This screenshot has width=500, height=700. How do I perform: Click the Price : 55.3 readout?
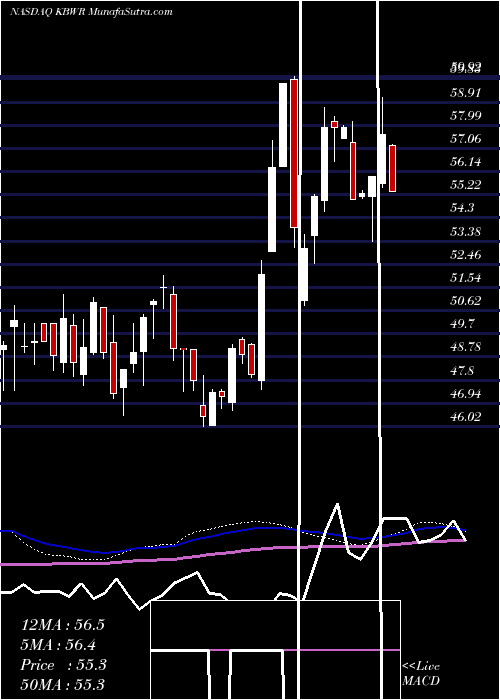coord(63,665)
